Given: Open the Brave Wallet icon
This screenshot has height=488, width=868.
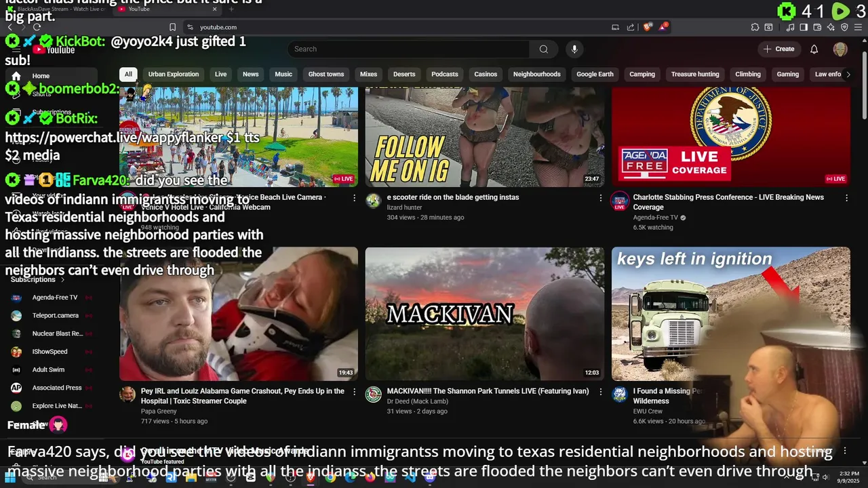Looking at the screenshot, I should [817, 27].
